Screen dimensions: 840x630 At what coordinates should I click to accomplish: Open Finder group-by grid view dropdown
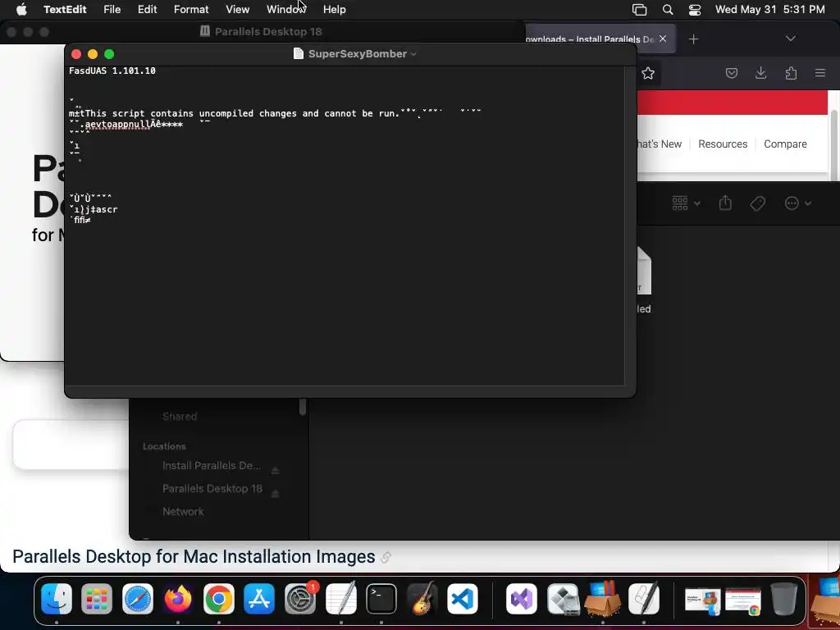point(686,203)
